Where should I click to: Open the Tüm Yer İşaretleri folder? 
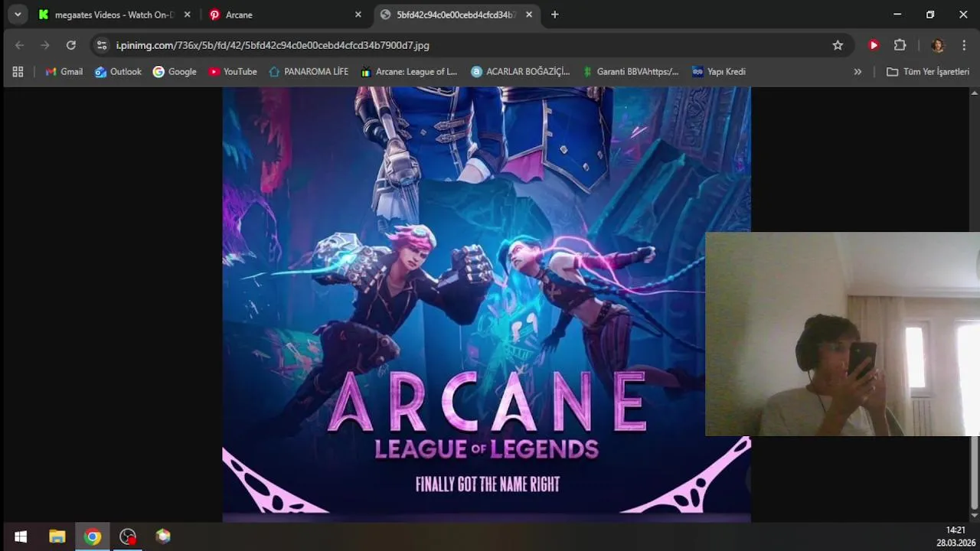pos(928,71)
